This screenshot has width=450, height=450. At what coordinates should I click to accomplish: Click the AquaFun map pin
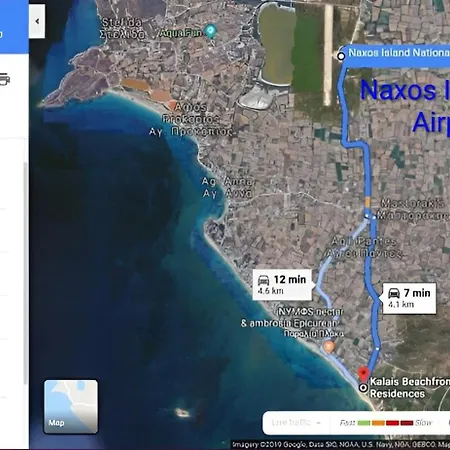pyautogui.click(x=210, y=31)
